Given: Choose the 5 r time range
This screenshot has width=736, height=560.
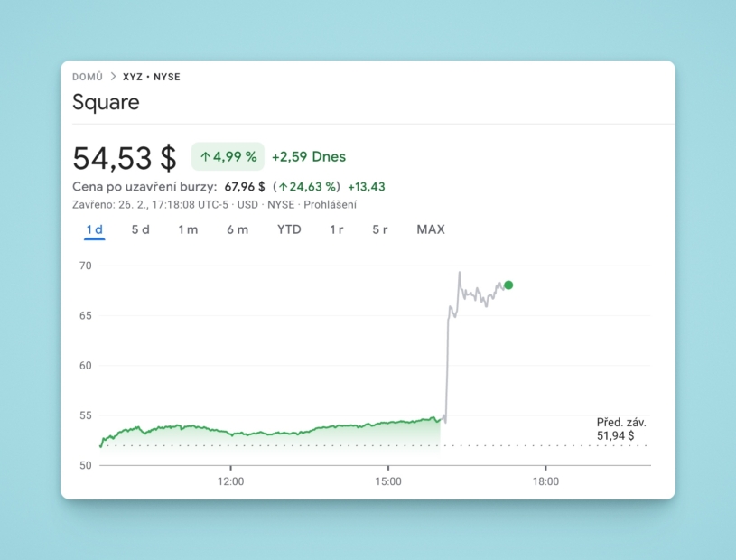Looking at the screenshot, I should coord(380,229).
